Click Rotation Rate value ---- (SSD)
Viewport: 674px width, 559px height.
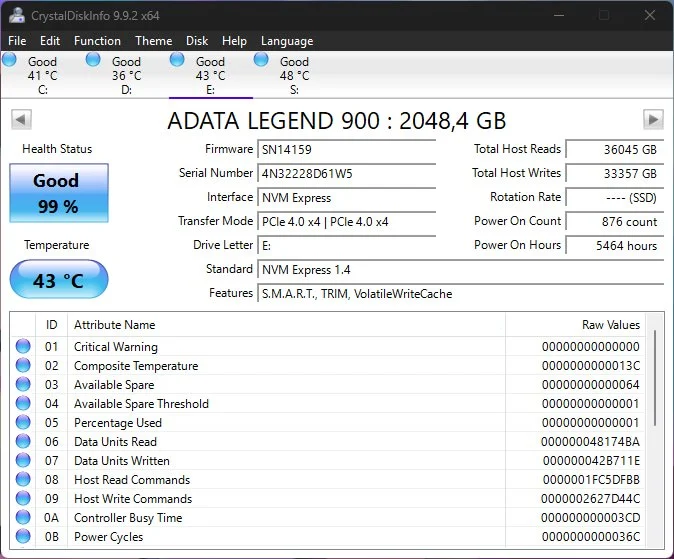coord(615,197)
